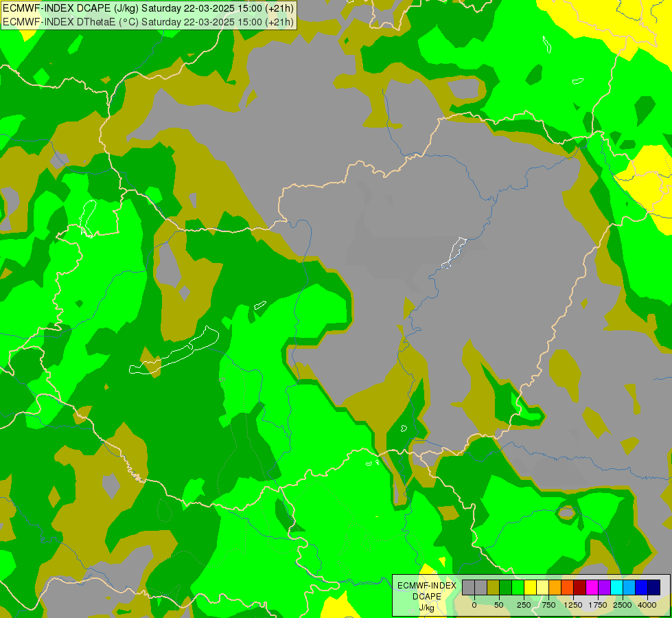Click the bright green legend swatch

tap(518, 587)
